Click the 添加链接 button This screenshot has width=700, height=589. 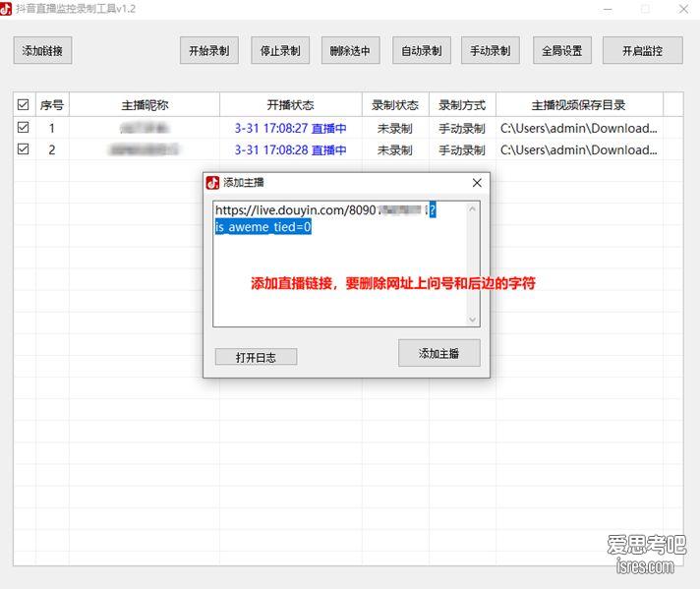(x=42, y=50)
